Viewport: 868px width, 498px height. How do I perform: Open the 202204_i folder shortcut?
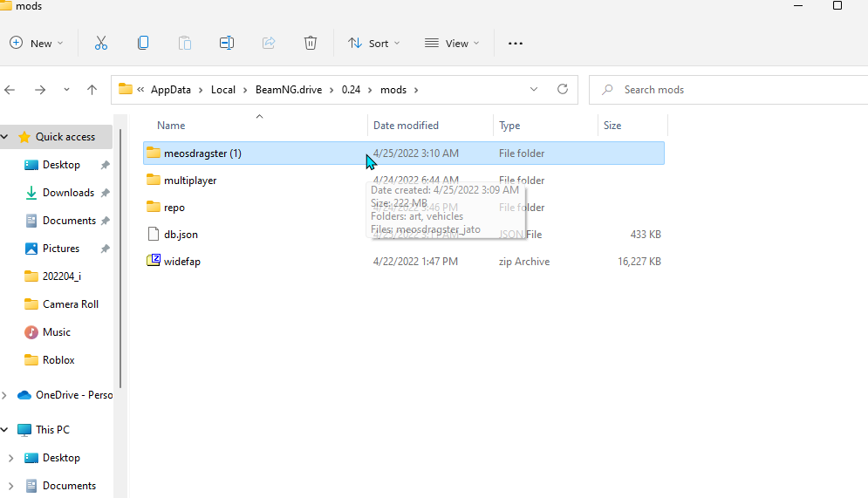pyautogui.click(x=61, y=276)
